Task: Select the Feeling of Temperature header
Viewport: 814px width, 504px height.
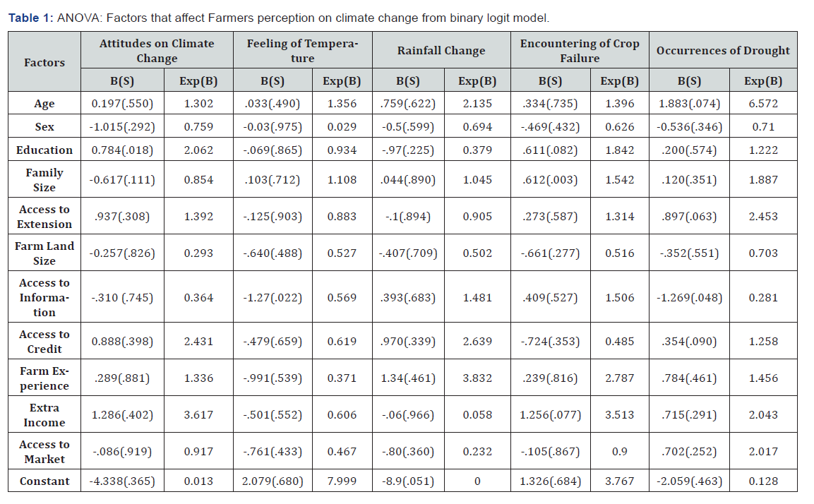Action: (302, 51)
